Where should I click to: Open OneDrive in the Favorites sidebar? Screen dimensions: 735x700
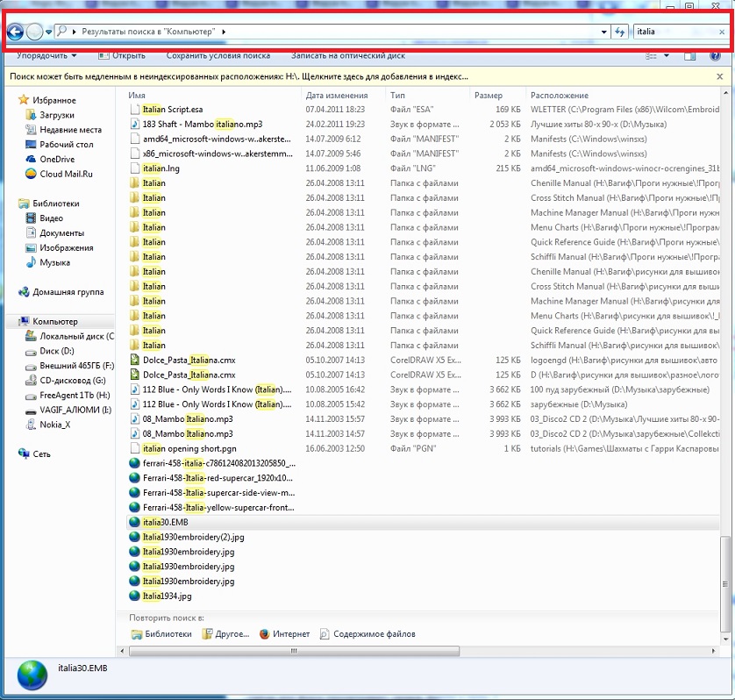tap(56, 159)
